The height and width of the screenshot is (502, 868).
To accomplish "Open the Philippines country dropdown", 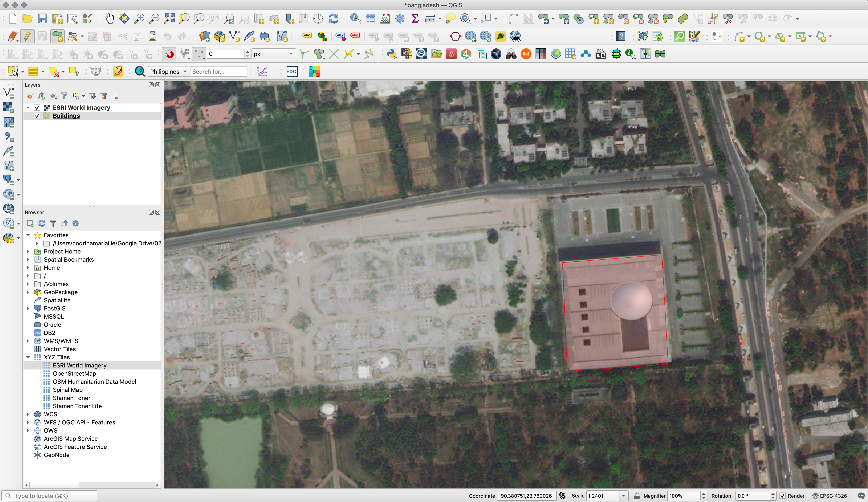I will coord(169,72).
